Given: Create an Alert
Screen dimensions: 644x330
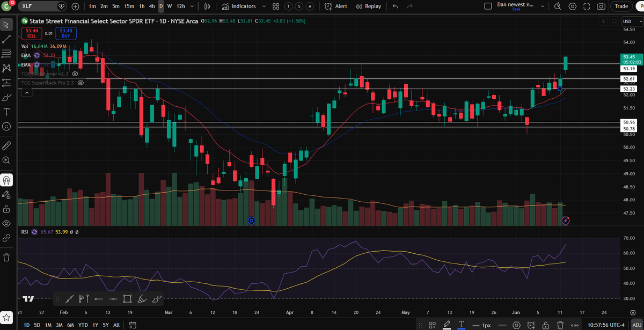Looking at the screenshot, I should (x=336, y=6).
